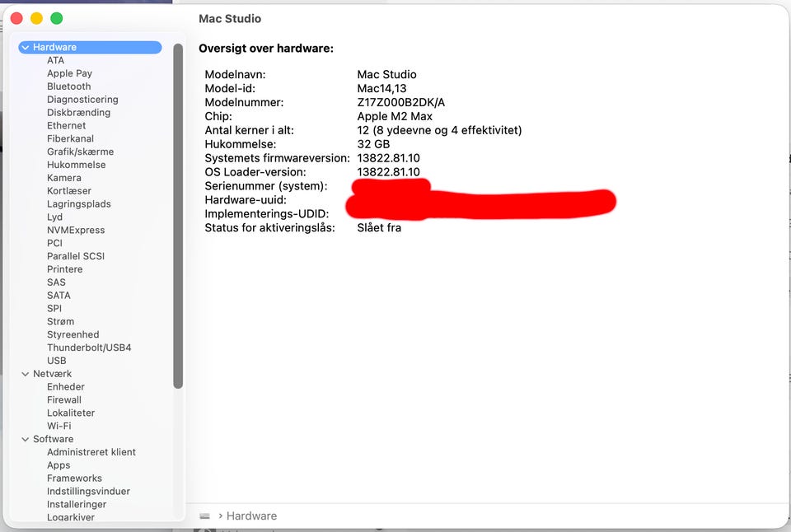Open Administreret klient entry
This screenshot has width=791, height=532.
click(91, 453)
